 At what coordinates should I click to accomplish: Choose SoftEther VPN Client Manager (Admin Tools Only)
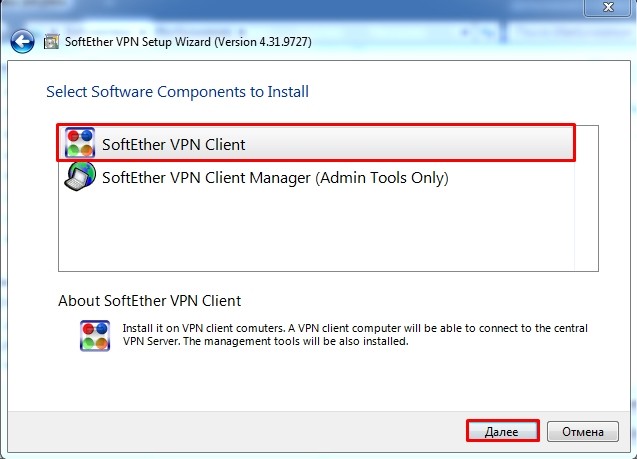tap(316, 178)
